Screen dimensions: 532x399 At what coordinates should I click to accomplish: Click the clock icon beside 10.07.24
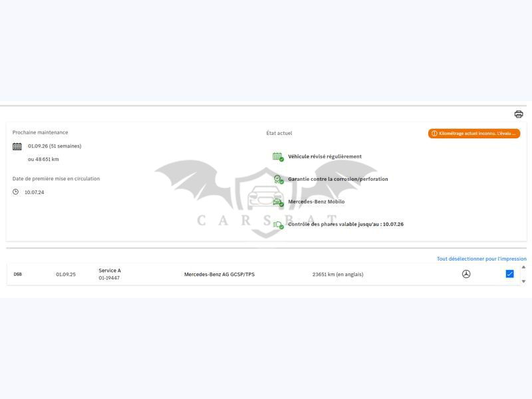pos(16,192)
